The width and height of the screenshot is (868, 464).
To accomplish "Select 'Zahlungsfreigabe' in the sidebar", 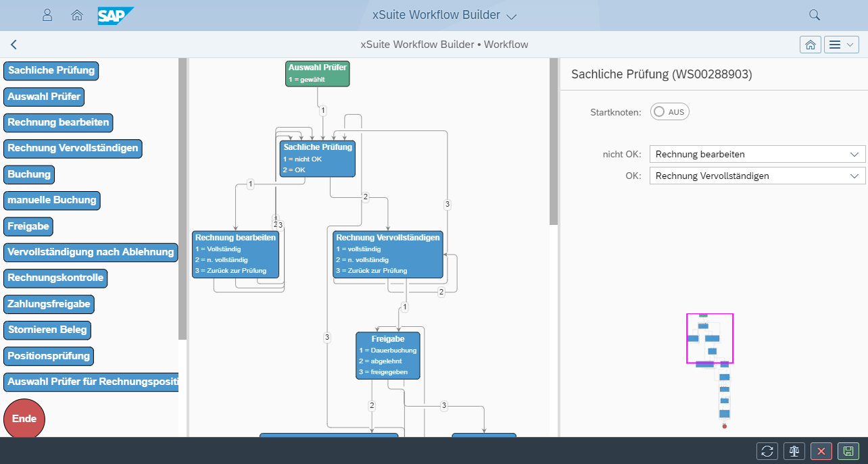I will (49, 304).
